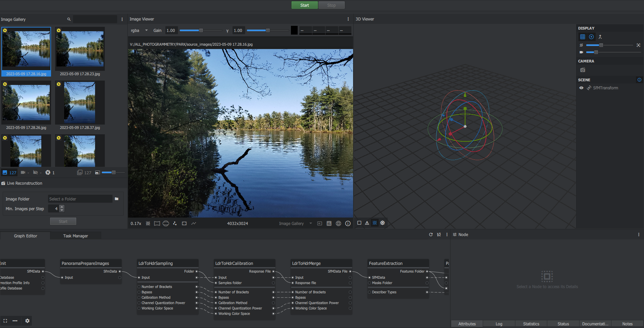Click the camera scale video icon
Image resolution: width=644 pixels, height=328 pixels.
pyautogui.click(x=581, y=52)
